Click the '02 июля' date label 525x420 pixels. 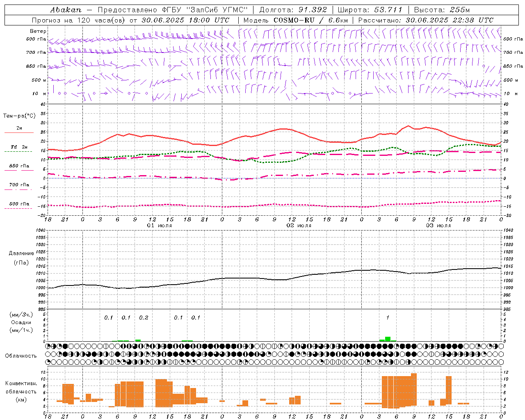299,226
